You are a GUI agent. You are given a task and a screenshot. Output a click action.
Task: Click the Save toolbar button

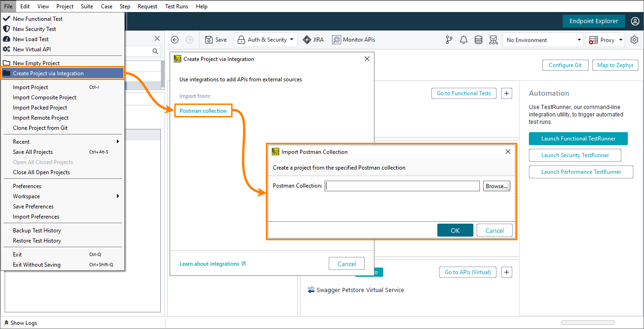click(x=216, y=40)
